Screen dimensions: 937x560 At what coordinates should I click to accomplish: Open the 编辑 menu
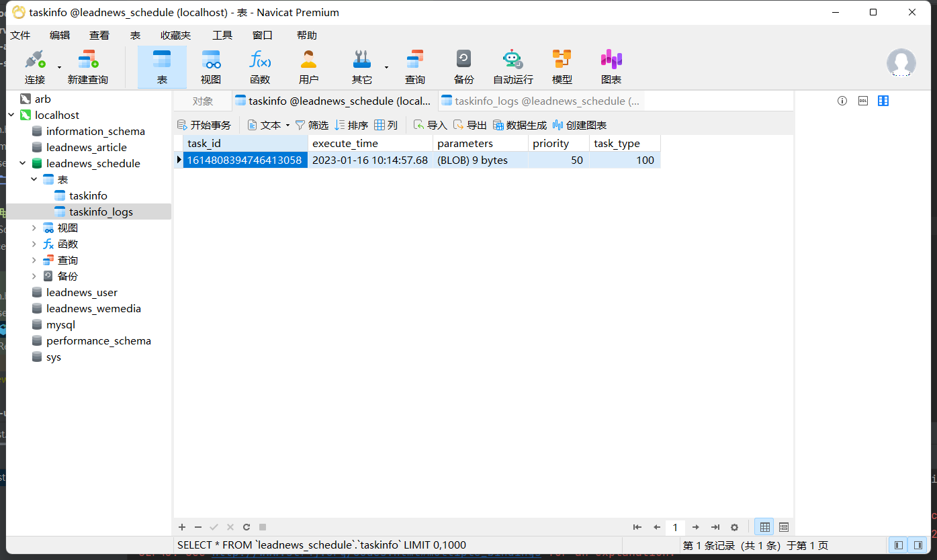(x=60, y=35)
